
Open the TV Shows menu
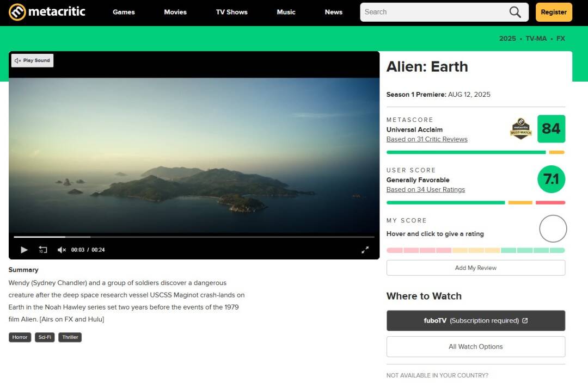pyautogui.click(x=232, y=12)
